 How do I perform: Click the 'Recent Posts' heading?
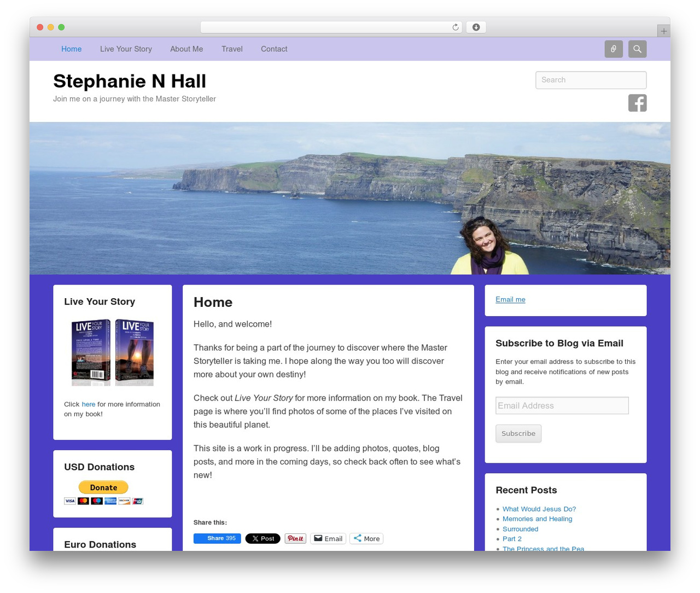526,490
